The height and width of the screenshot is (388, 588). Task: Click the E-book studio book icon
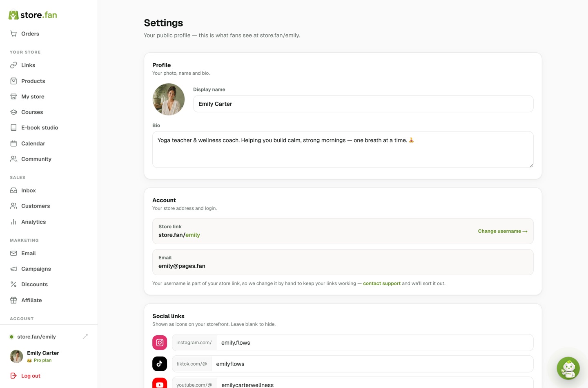[13, 127]
